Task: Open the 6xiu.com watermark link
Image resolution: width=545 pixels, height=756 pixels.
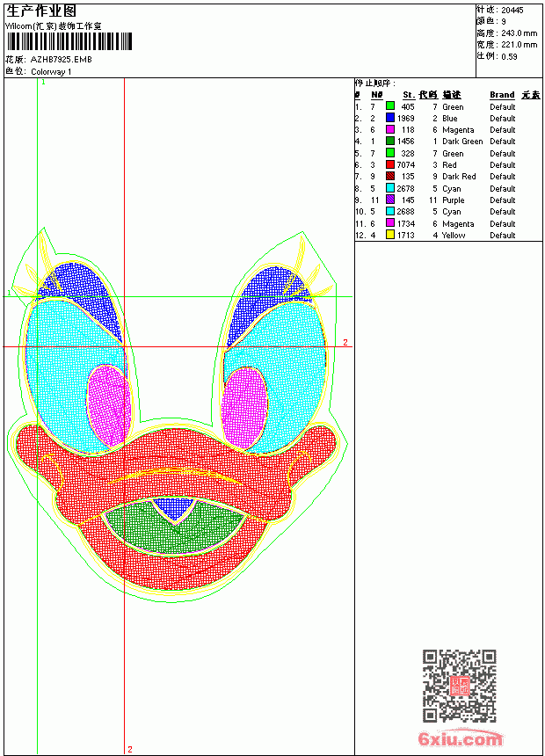Action: [460, 739]
